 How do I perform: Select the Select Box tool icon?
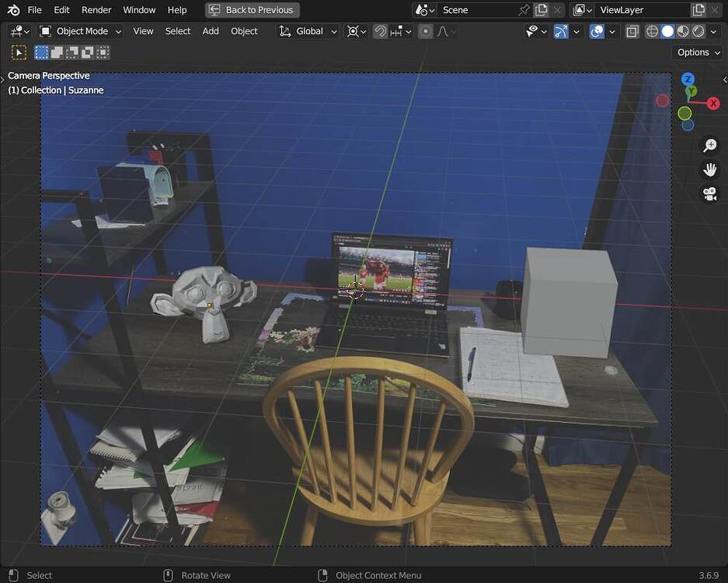tap(19, 53)
